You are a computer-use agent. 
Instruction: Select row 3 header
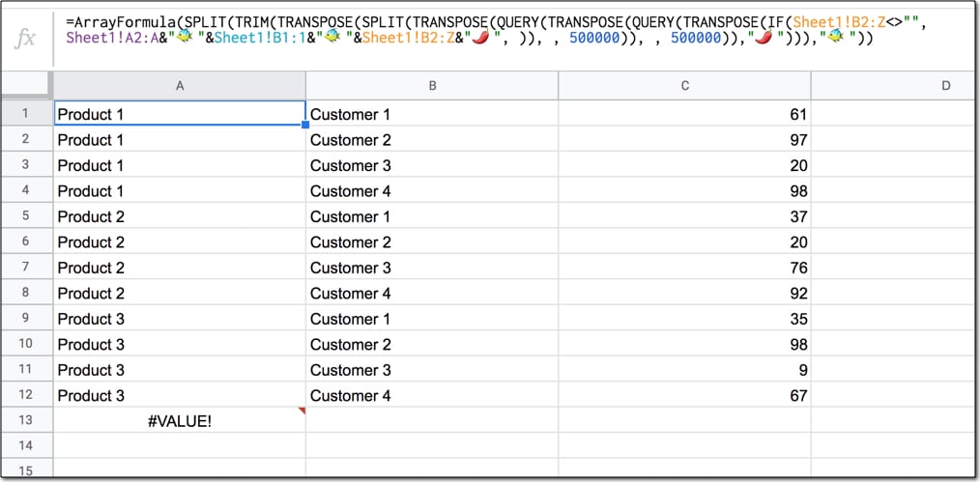coord(26,165)
